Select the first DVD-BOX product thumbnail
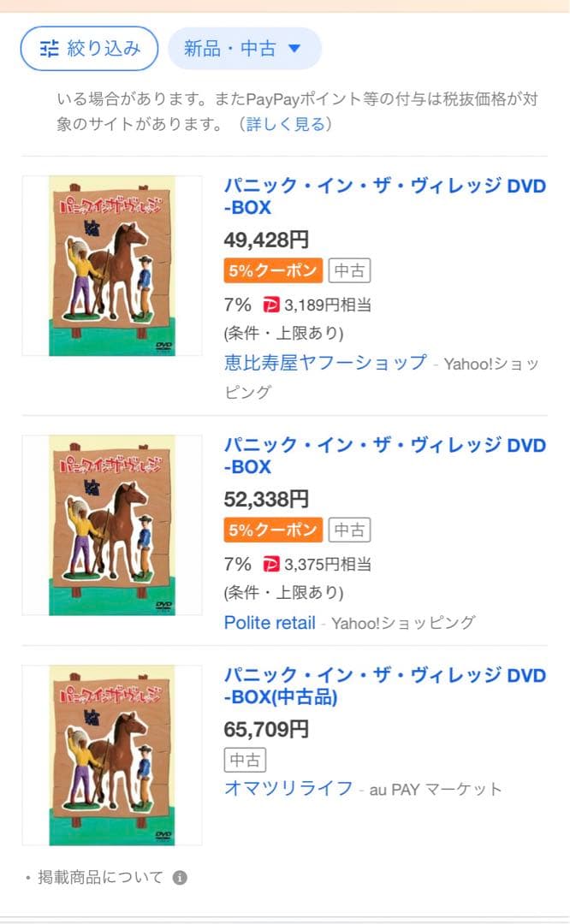 tap(111, 266)
